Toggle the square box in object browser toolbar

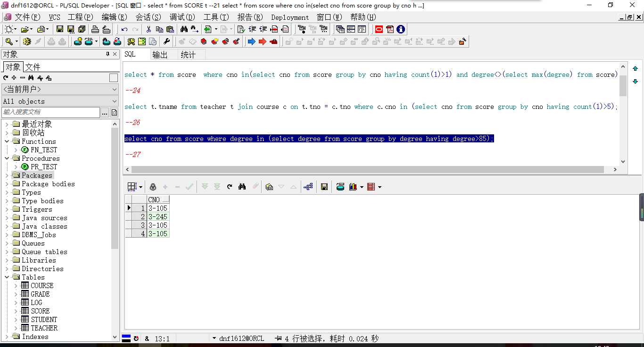pos(114,78)
